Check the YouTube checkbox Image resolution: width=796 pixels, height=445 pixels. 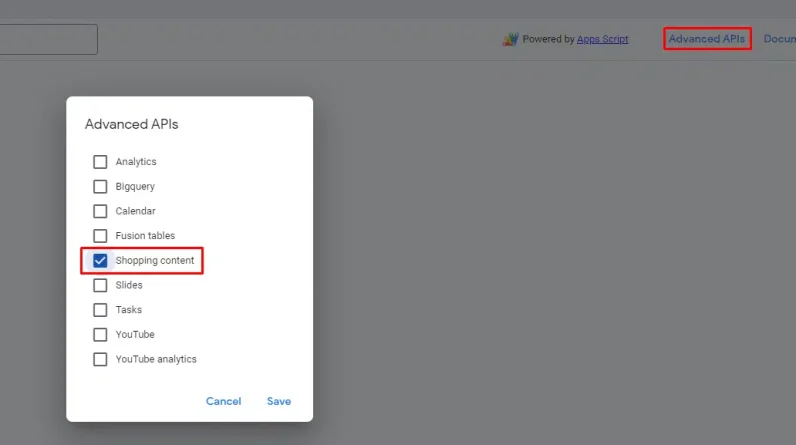coord(100,335)
